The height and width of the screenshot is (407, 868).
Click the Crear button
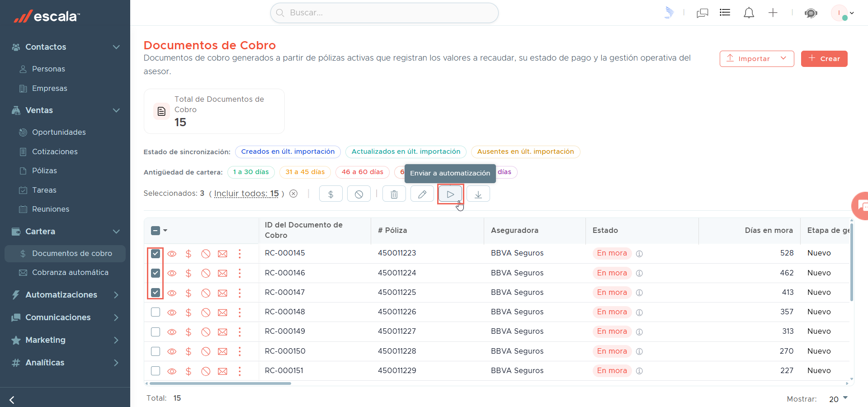[824, 59]
